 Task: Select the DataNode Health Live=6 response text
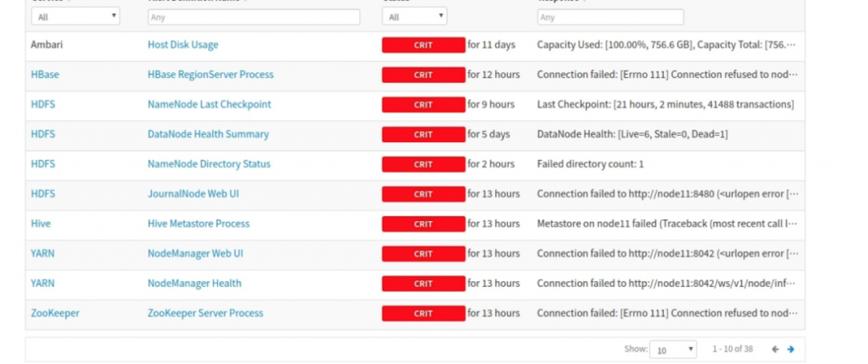[x=633, y=134]
